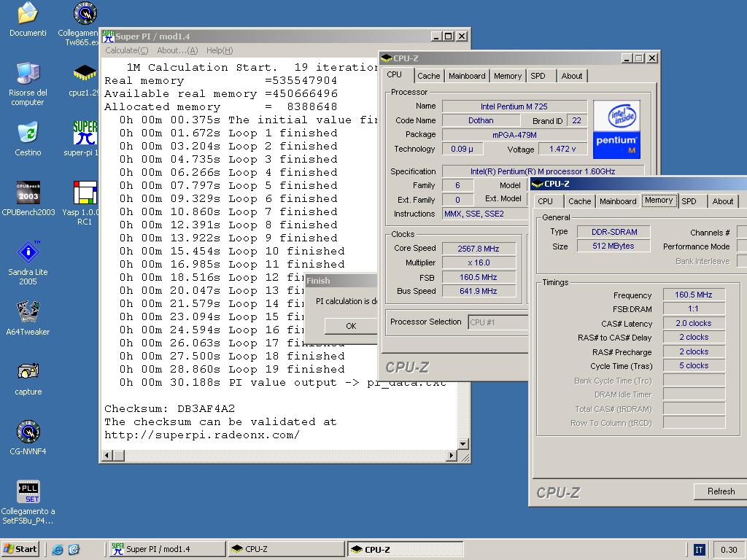Open the Documenti desktop folder icon
Image resolution: width=747 pixels, height=560 pixels.
[28, 13]
